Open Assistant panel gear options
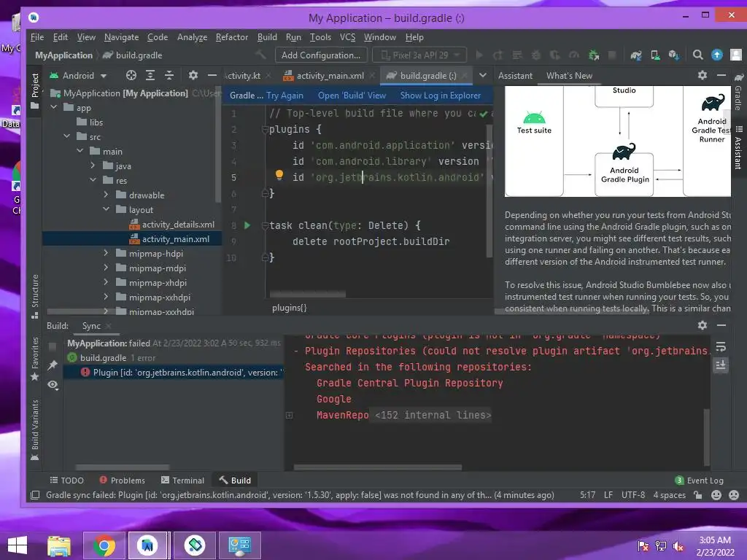This screenshot has width=747, height=560. (x=703, y=75)
